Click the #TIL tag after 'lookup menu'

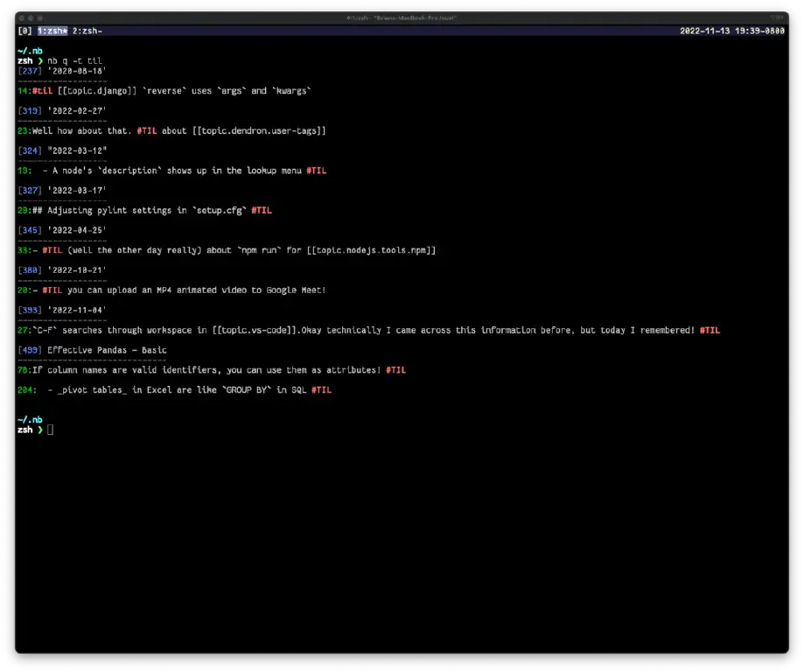click(317, 171)
